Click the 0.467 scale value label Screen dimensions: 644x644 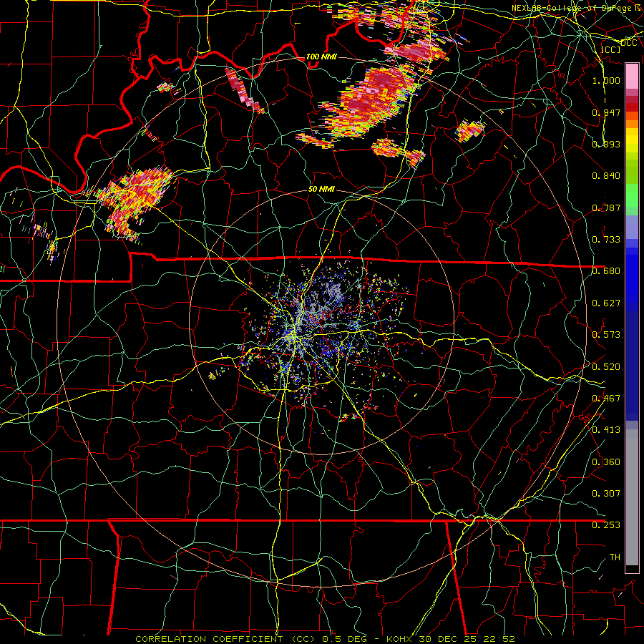[606, 399]
